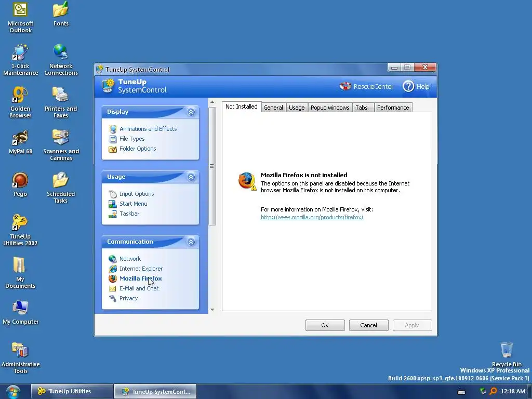
Task: Click the taskbar clock showing 12:18 AM
Action: tap(513, 391)
